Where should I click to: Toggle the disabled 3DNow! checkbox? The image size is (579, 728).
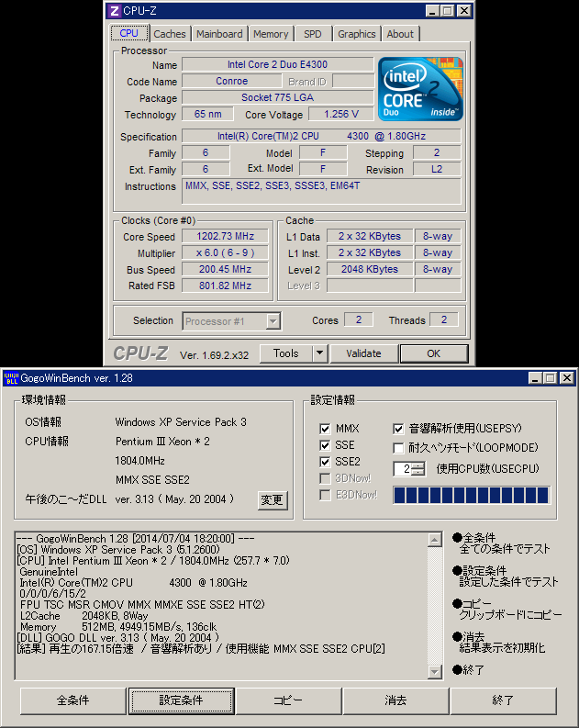tap(325, 478)
